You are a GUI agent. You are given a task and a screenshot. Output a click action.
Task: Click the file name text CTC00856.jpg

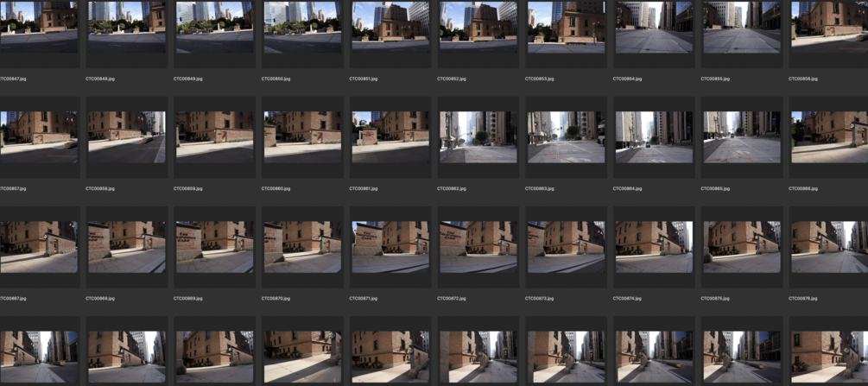pos(803,79)
